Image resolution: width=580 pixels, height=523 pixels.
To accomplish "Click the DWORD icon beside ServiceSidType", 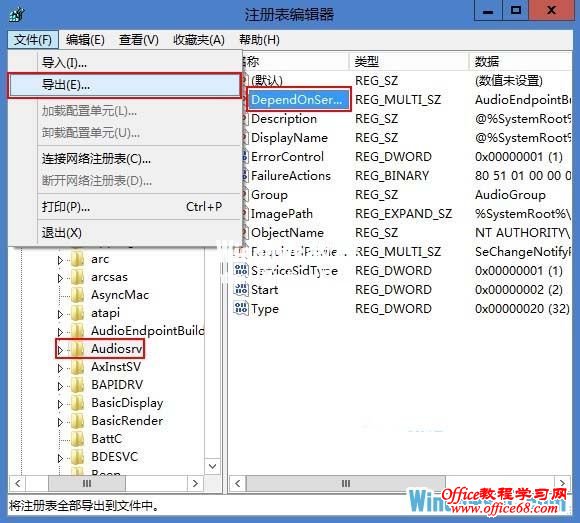I will pyautogui.click(x=241, y=270).
